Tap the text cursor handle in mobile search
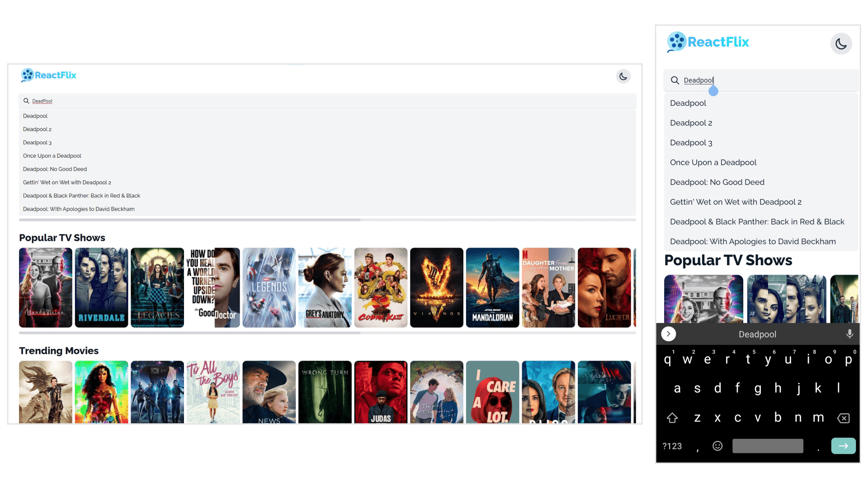 [x=713, y=91]
